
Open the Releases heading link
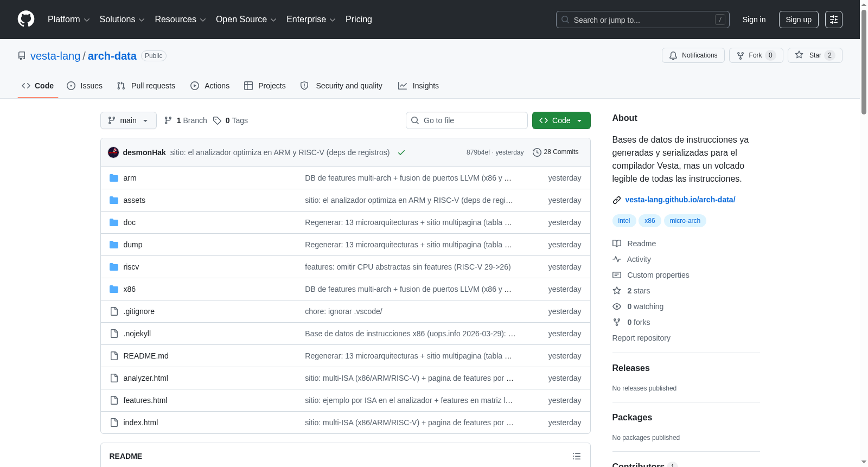631,368
